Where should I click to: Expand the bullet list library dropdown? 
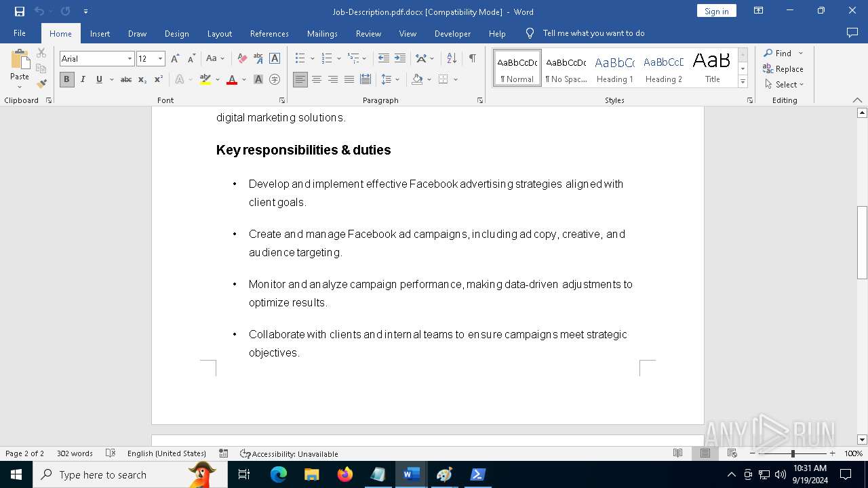point(312,58)
